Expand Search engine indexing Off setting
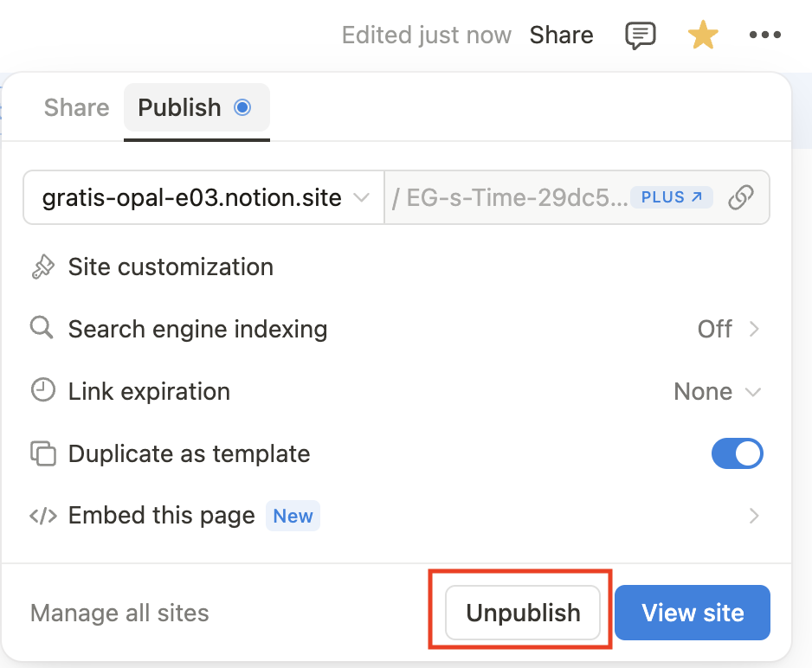 [x=728, y=329]
